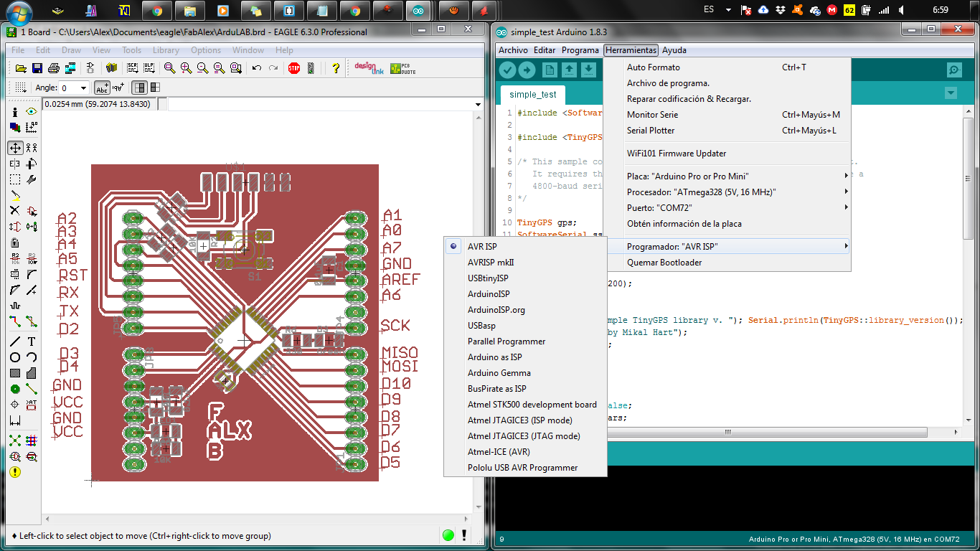The width and height of the screenshot is (980, 551).
Task: Select the Ratsnest tool in EAGLE
Action: [15, 440]
